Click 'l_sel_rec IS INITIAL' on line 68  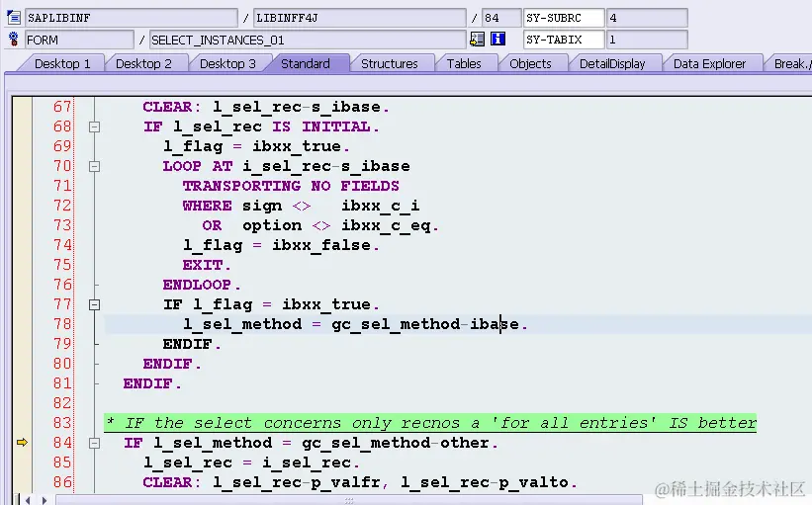click(x=271, y=126)
